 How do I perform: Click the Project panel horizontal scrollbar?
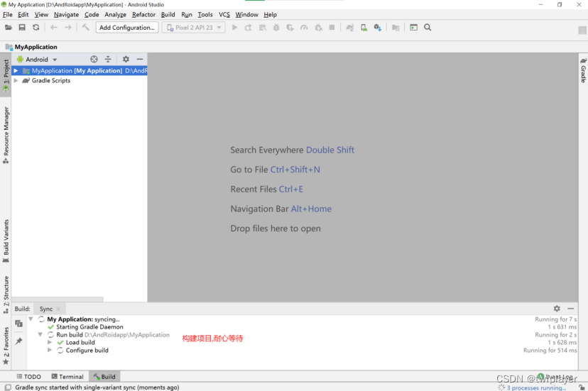[58, 299]
